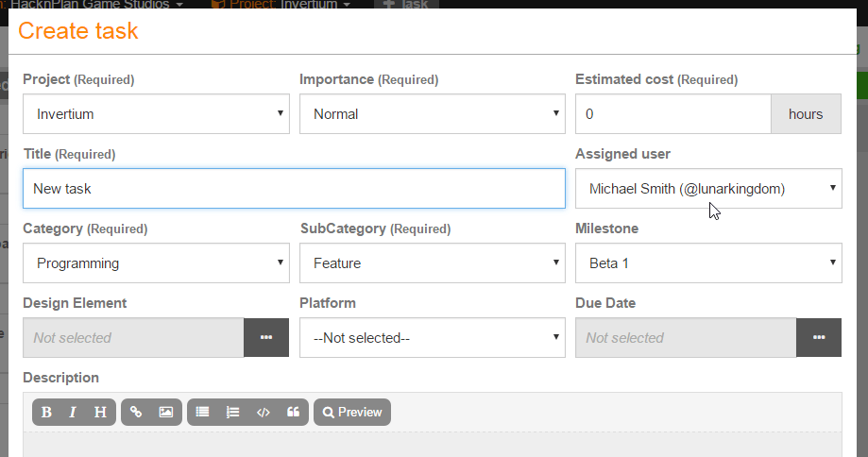Open Design Element picker ellipsis button
This screenshot has height=457, width=868.
(266, 338)
